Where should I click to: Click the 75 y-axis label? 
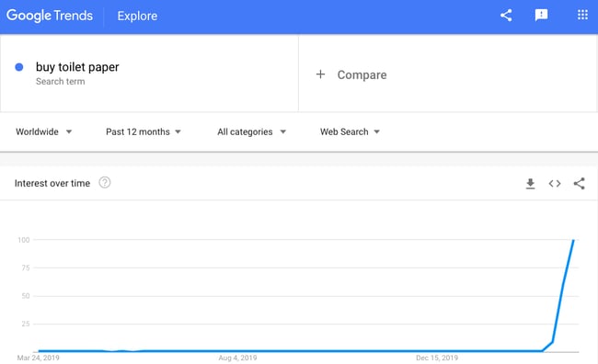[x=26, y=268]
